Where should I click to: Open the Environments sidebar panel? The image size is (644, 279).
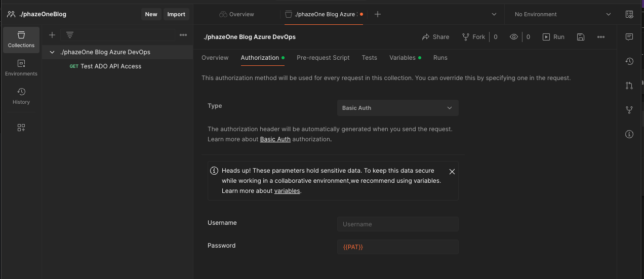pos(21,68)
